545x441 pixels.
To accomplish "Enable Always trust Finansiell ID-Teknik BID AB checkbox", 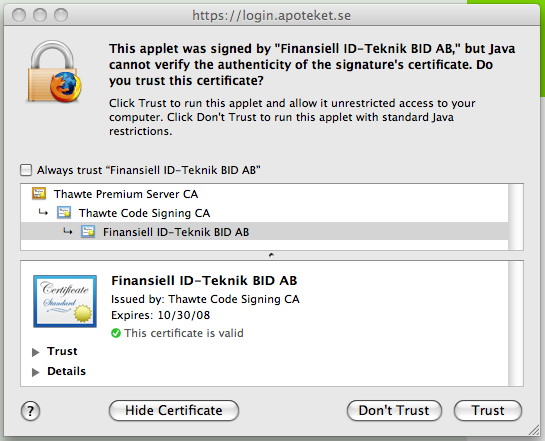I will coord(26,170).
